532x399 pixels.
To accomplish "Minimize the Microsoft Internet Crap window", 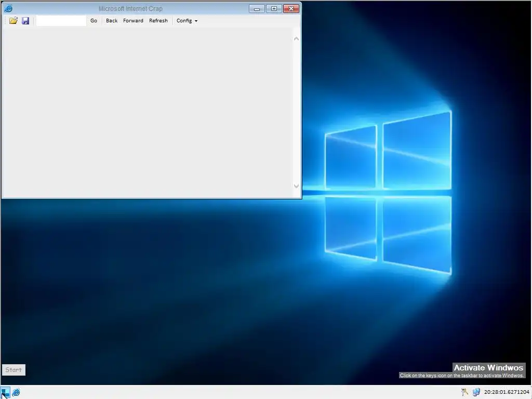I will coord(257,8).
